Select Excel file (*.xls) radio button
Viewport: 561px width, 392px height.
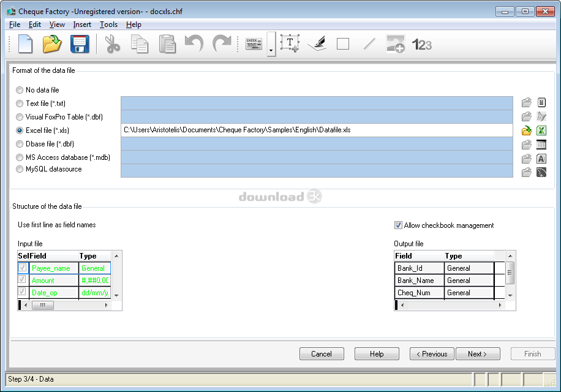20,130
